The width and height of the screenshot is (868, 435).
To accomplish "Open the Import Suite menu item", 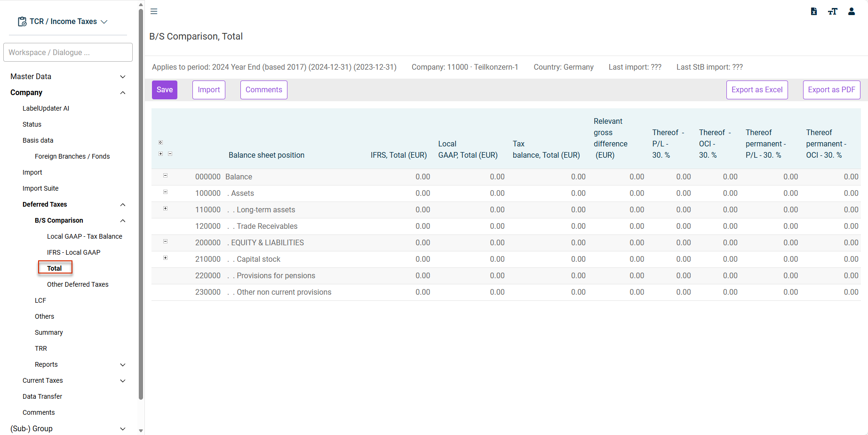I will pos(40,188).
